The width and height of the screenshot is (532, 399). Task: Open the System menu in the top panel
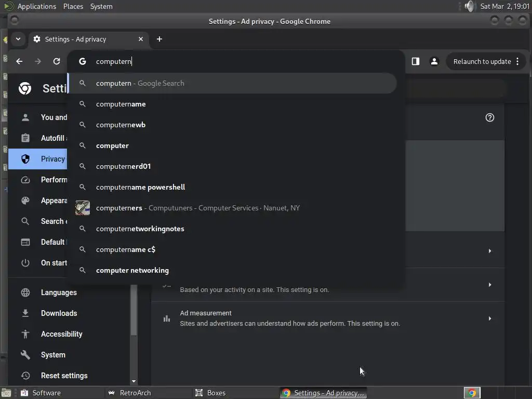click(101, 6)
